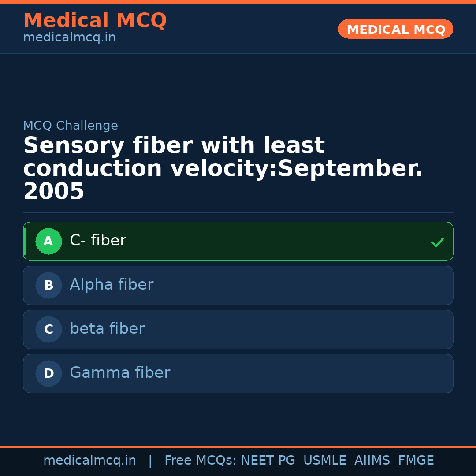Click the orange MEDICAL MCQ badge
476x476 pixels.
(x=395, y=29)
